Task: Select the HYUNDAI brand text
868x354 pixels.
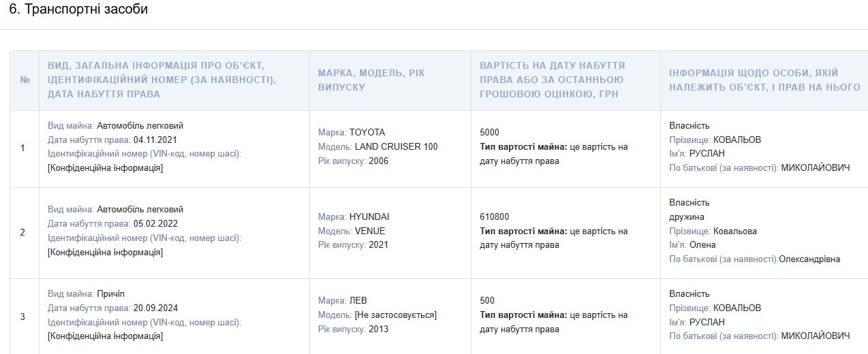Action: tap(369, 216)
